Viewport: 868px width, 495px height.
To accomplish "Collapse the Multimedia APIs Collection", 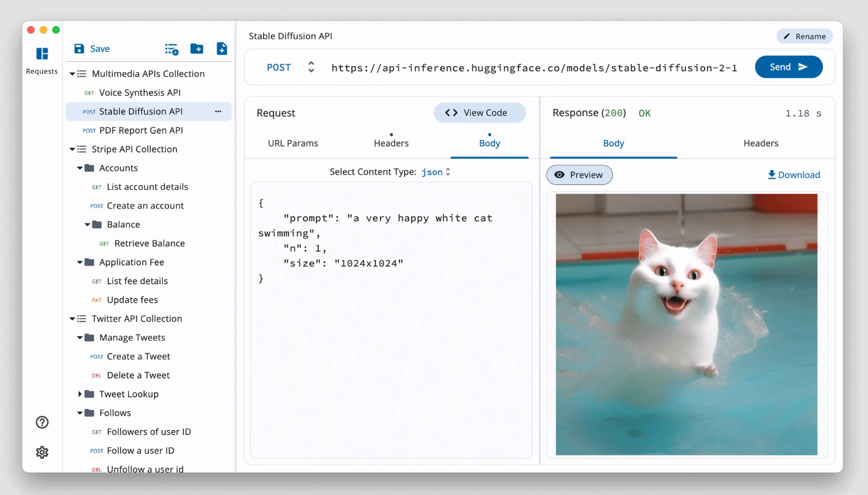I will click(x=72, y=74).
